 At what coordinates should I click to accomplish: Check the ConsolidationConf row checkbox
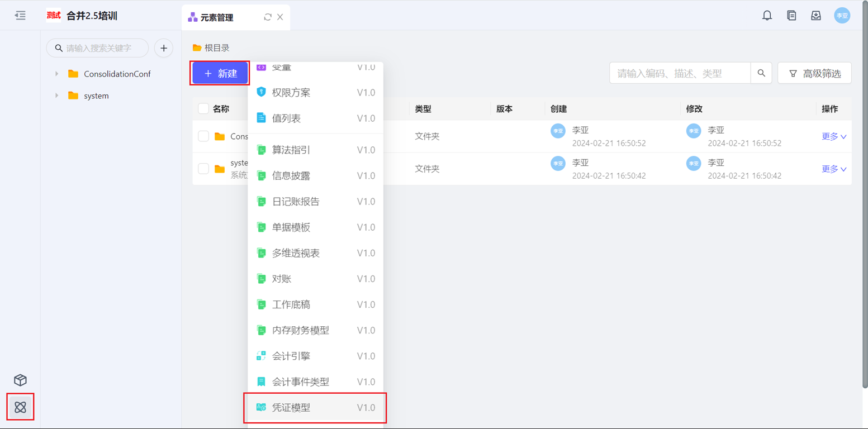[203, 136]
